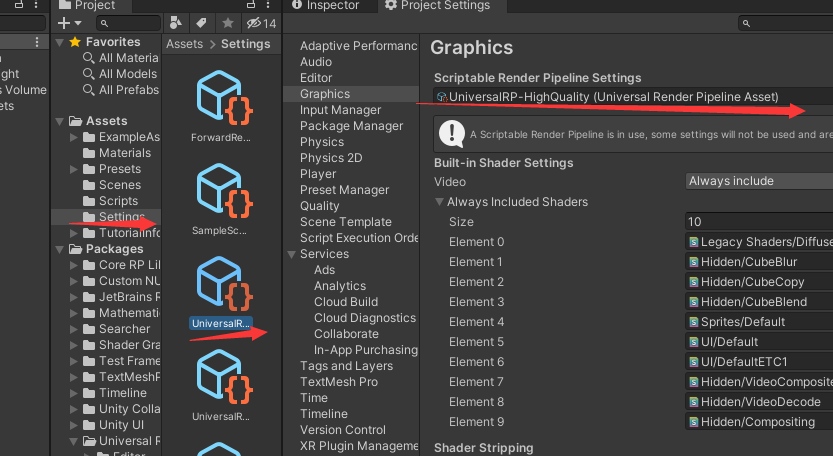Select All Prefabs favorite search
833x456 pixels.
point(121,90)
